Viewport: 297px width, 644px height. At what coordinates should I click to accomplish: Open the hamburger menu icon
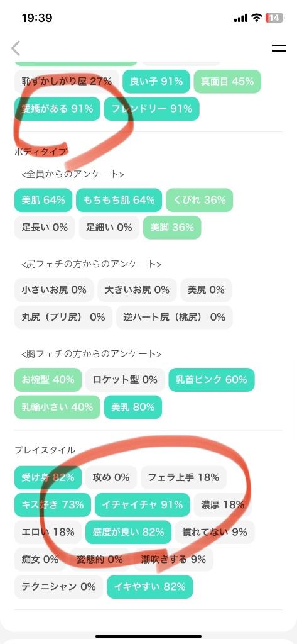click(x=279, y=48)
